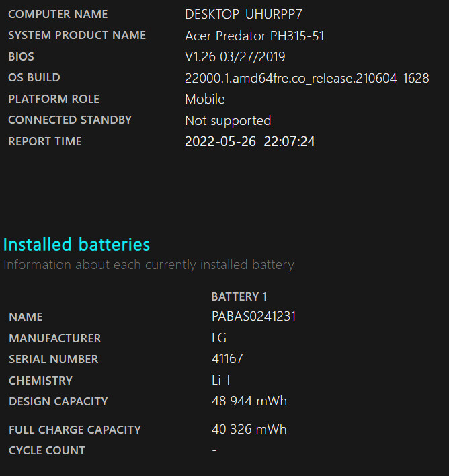Click the 'Installed batteries' heading
The height and width of the screenshot is (476, 449).
click(77, 244)
